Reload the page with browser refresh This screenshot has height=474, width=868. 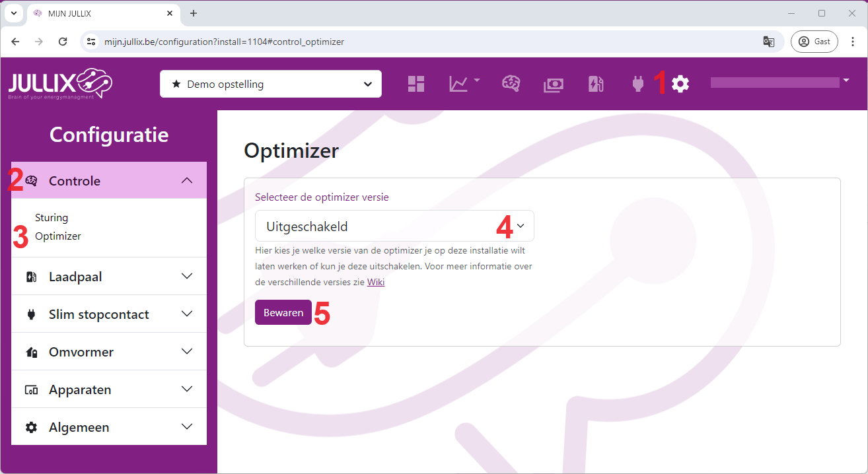tap(63, 42)
